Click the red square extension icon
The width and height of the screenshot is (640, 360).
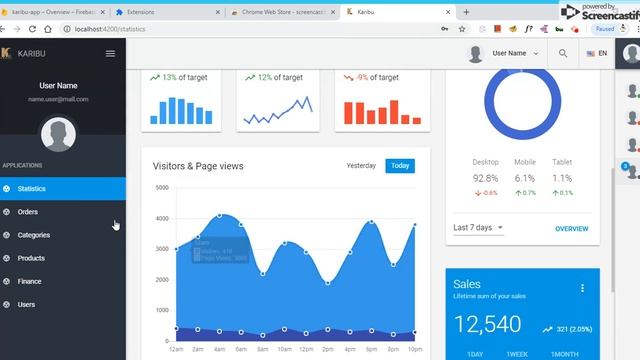coord(497,29)
